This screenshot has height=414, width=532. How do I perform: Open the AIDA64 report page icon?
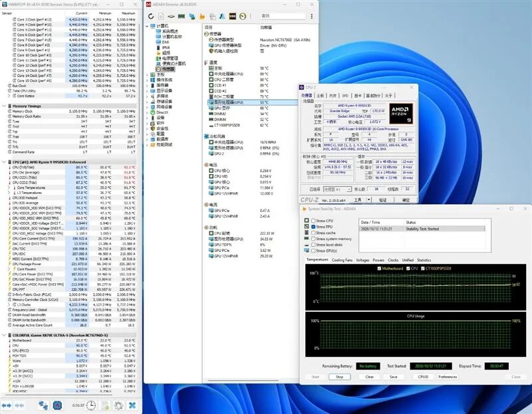coord(161,16)
